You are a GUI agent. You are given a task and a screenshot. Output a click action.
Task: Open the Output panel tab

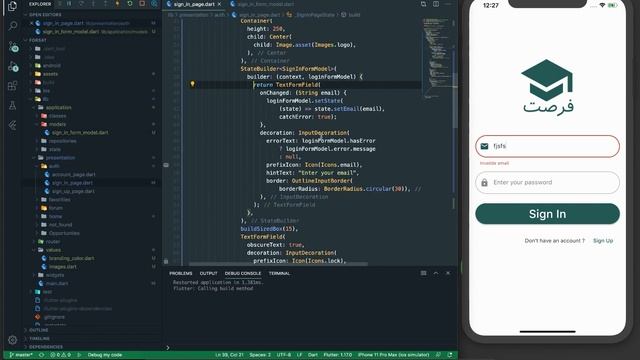208,273
